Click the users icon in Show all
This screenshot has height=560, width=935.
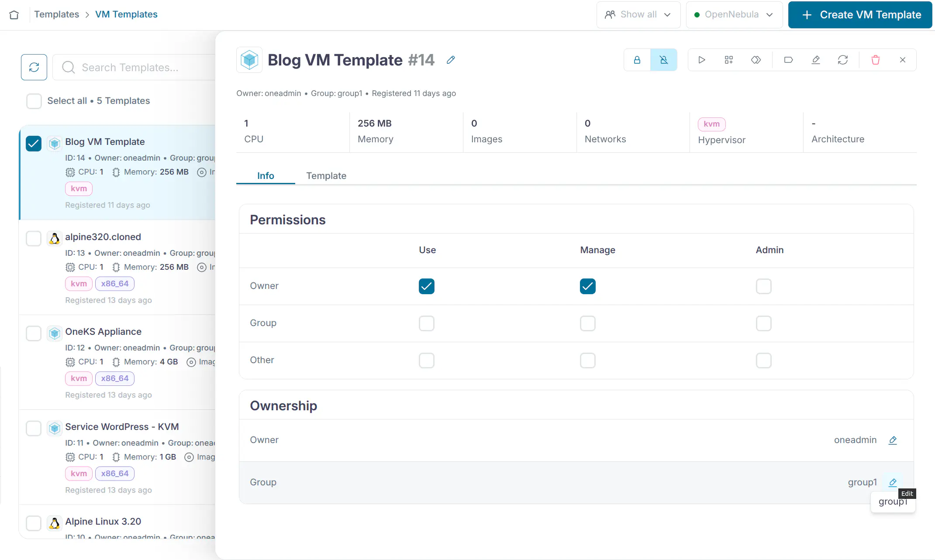pyautogui.click(x=610, y=14)
